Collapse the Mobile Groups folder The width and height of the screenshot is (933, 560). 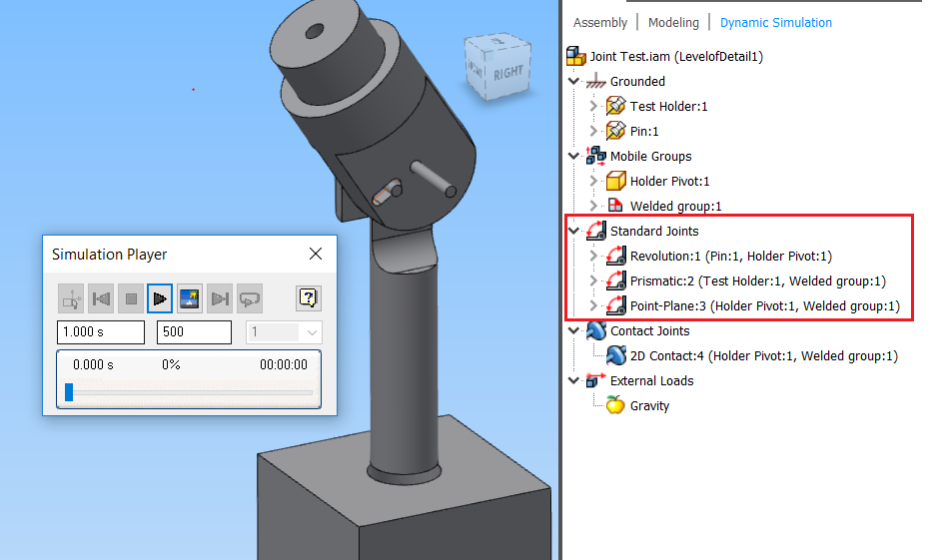point(573,156)
